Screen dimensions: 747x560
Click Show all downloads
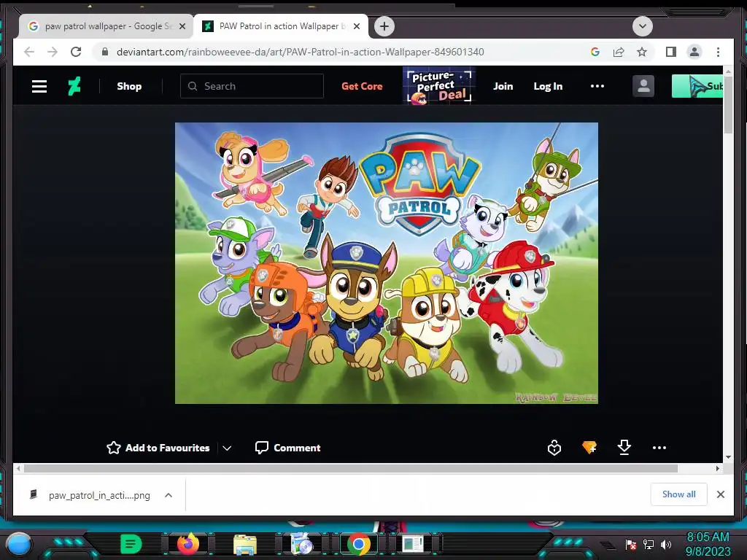coord(679,494)
